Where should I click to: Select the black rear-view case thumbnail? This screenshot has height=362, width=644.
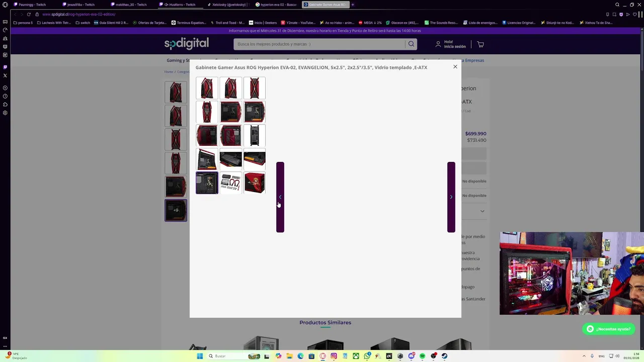255,136
